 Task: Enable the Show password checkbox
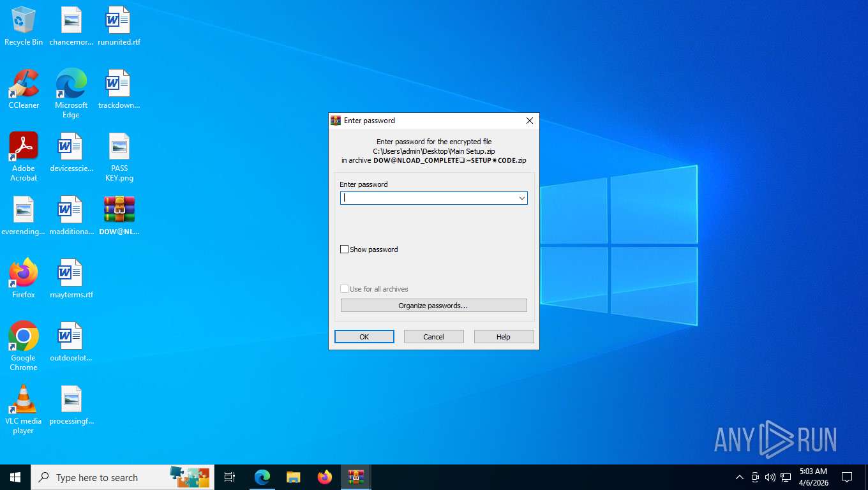pos(345,249)
